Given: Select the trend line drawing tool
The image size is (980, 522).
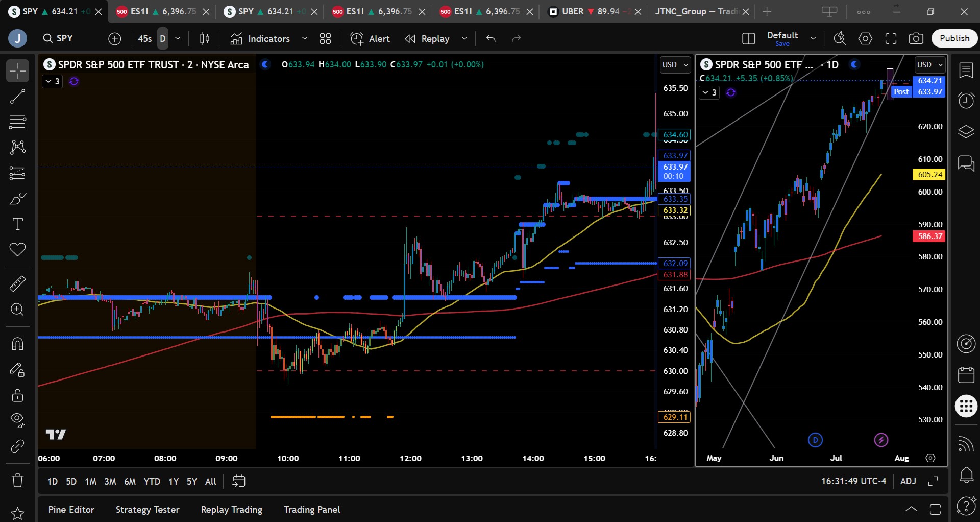Looking at the screenshot, I should 17,96.
